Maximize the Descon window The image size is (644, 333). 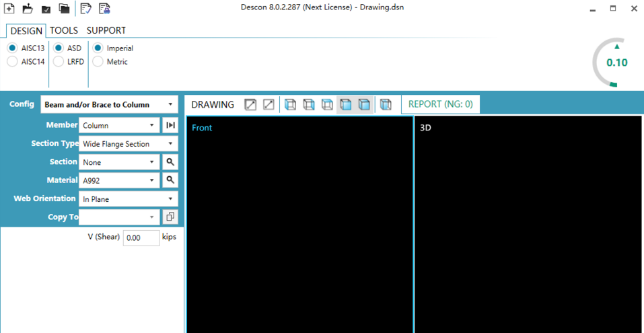pos(613,8)
